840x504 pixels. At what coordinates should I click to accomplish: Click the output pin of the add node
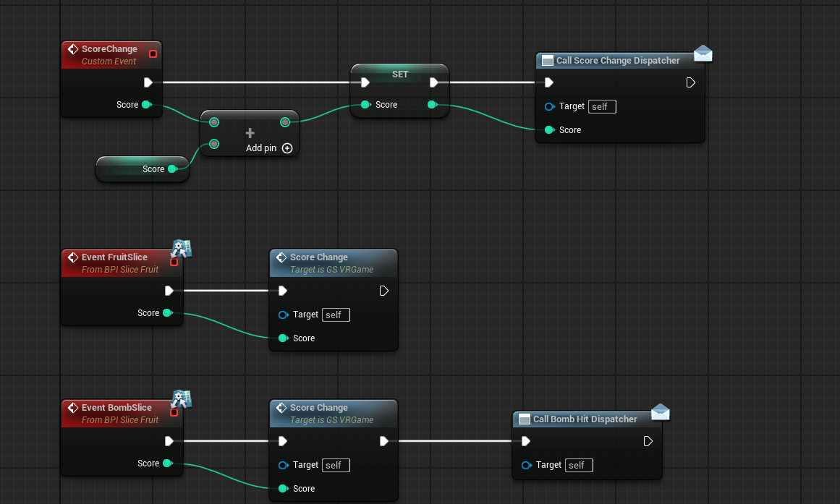285,122
